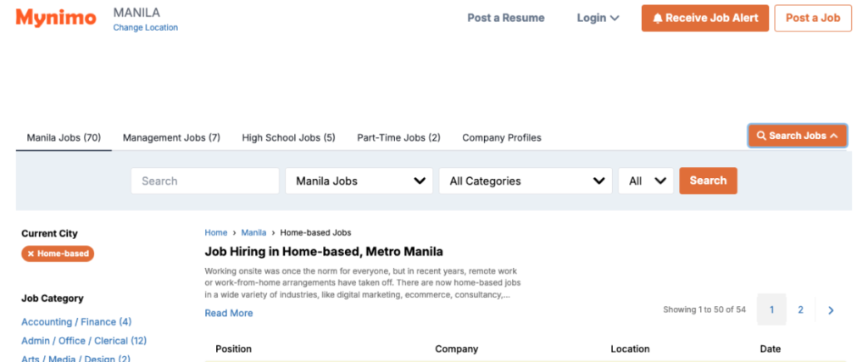
Task: Open the Part-Time Jobs tab
Action: (x=398, y=137)
